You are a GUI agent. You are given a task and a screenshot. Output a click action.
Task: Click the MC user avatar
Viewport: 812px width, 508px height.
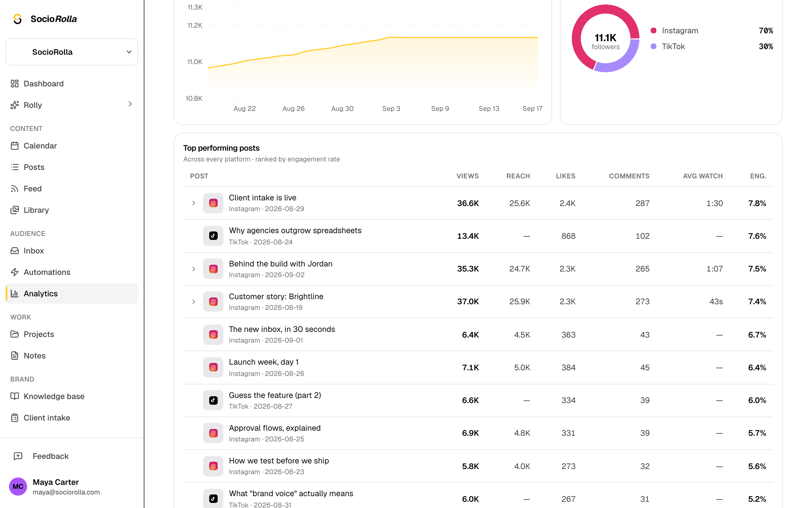point(18,487)
